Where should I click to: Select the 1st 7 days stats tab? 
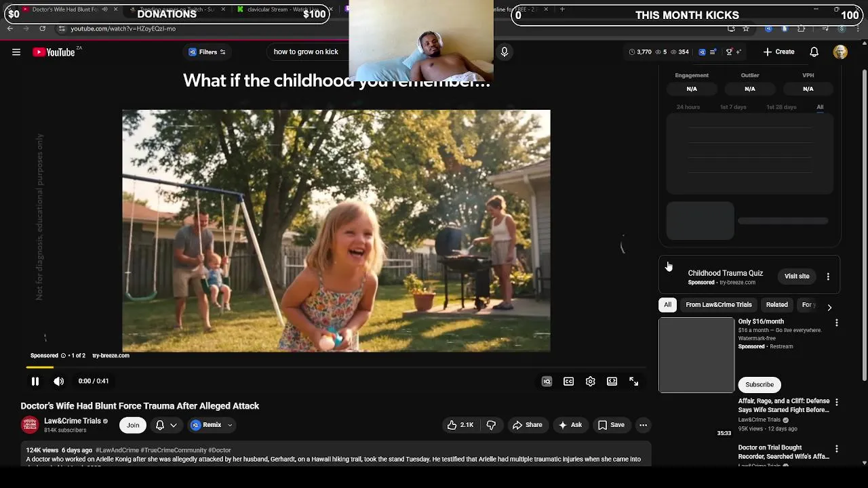click(x=733, y=107)
